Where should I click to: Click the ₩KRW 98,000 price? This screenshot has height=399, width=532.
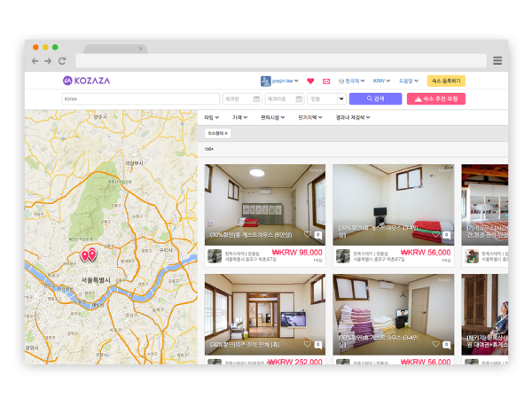point(297,253)
